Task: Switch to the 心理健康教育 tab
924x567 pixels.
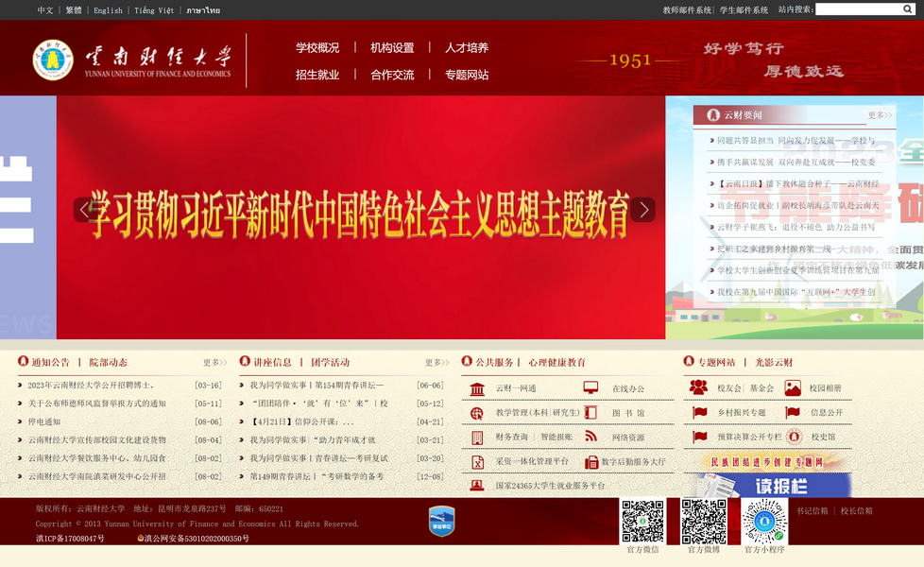Action: pyautogui.click(x=557, y=362)
